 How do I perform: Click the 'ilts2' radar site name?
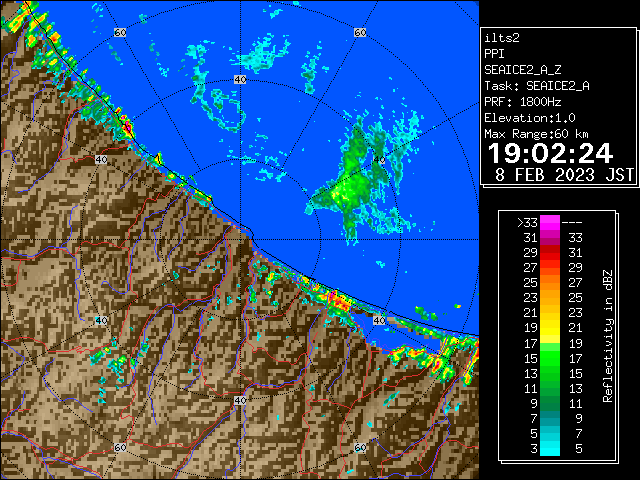(x=502, y=38)
